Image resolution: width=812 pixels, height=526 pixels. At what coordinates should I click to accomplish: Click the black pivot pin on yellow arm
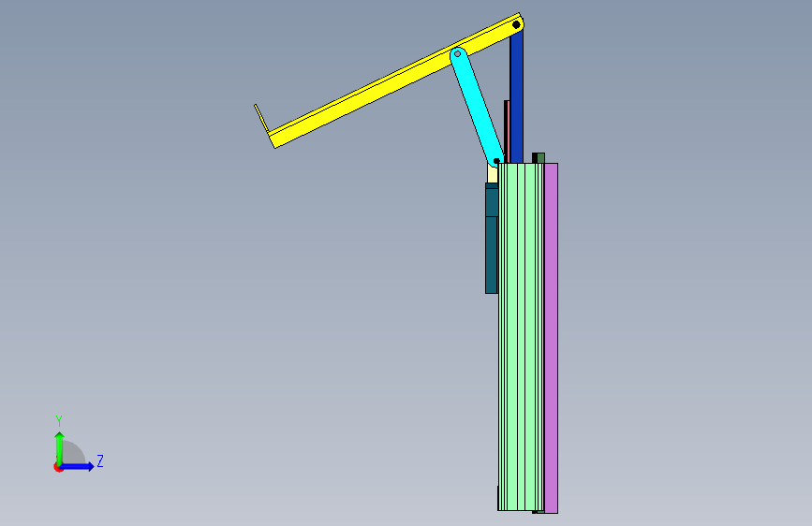coord(516,24)
